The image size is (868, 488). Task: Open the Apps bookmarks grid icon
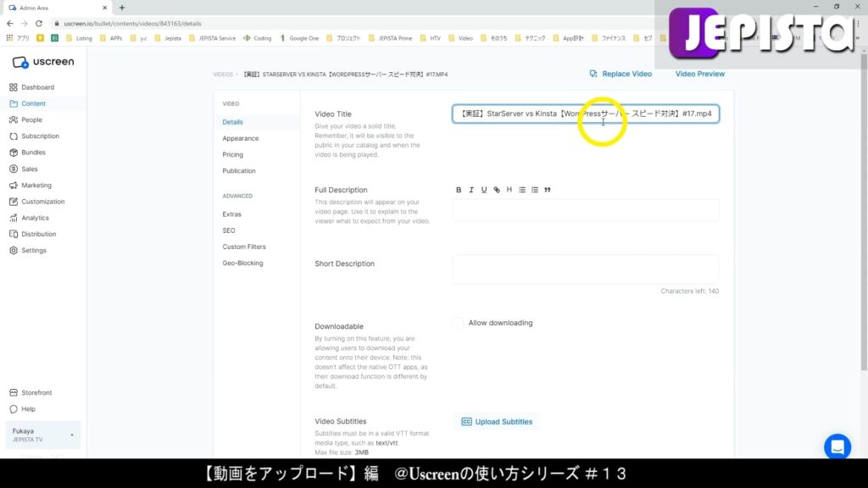[x=9, y=38]
